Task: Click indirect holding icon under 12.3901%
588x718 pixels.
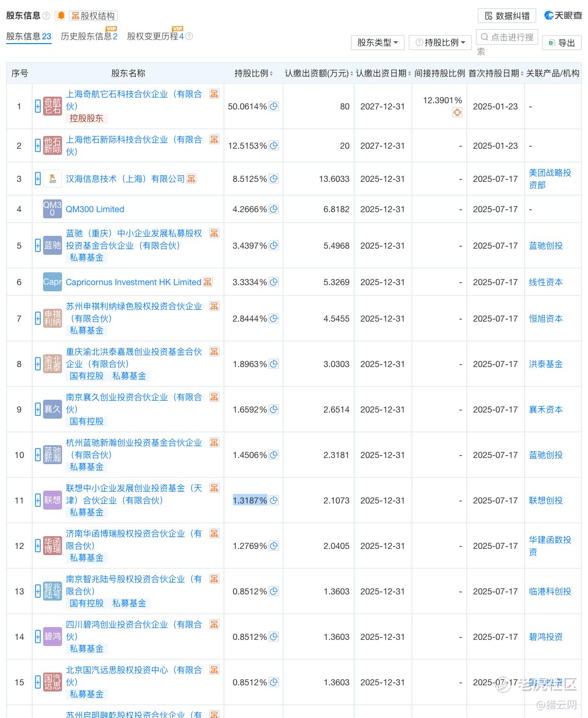Action: pos(457,113)
